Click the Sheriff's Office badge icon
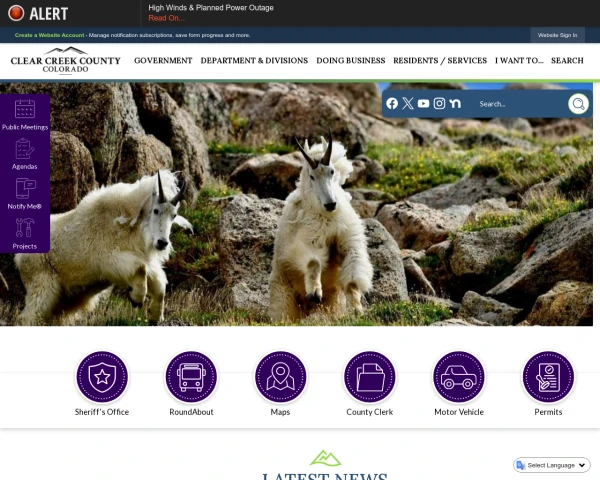 102,377
